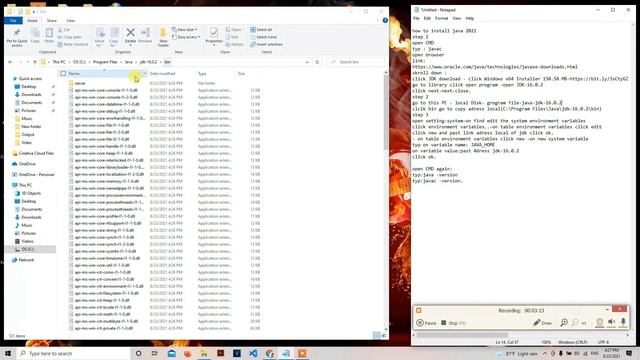Open the recent locations dropdown arrow
640x360 pixels.
pos(28,62)
